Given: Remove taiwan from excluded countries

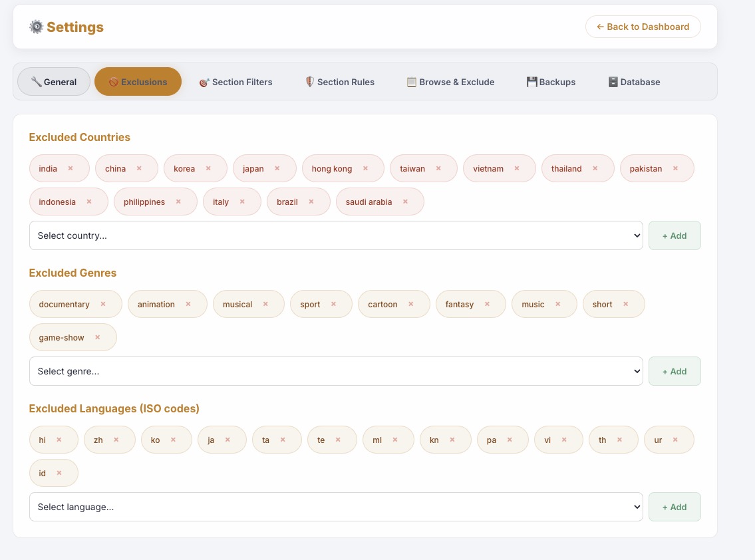Looking at the screenshot, I should (438, 168).
